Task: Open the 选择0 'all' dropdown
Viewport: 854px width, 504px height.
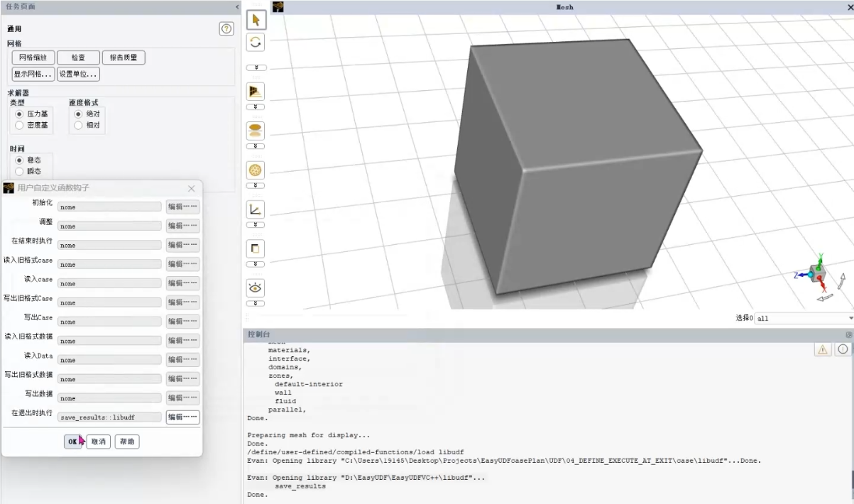Action: tap(804, 319)
